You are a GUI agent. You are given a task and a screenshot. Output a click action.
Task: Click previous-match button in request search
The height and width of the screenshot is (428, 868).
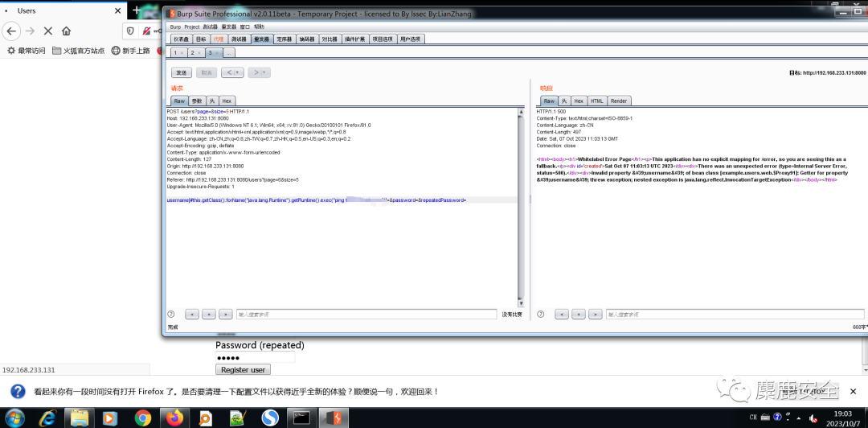191,315
